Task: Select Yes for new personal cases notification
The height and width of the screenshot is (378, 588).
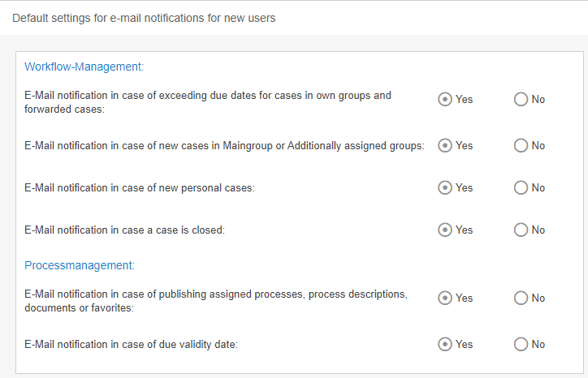Action: (x=445, y=187)
